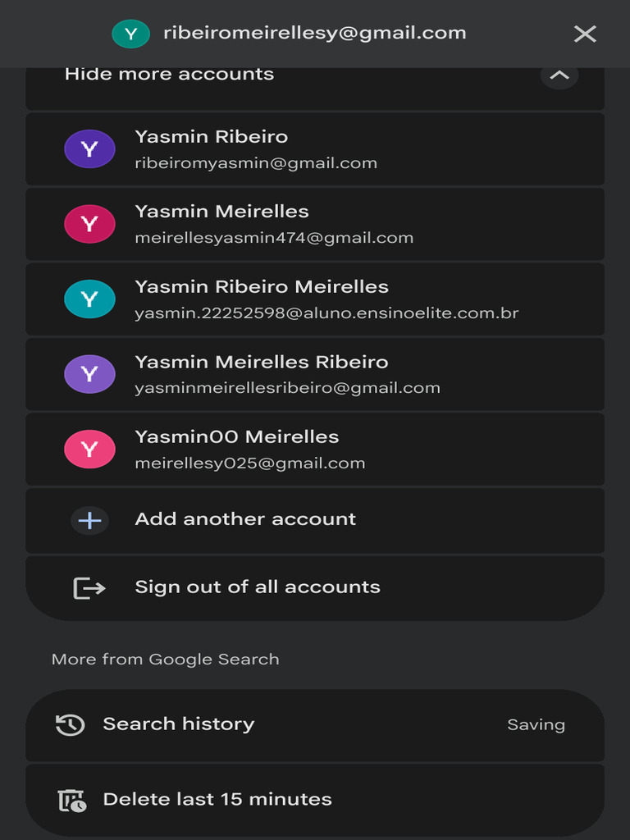Click the lavender Y avatar for Yasmin Meirelles Ribeiro
The width and height of the screenshot is (630, 840).
pos(89,374)
